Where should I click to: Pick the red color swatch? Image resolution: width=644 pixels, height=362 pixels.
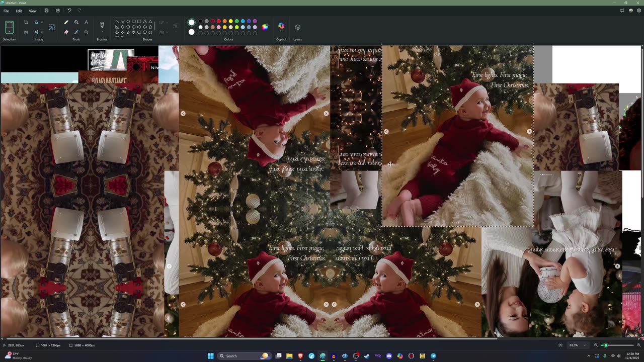coord(218,21)
